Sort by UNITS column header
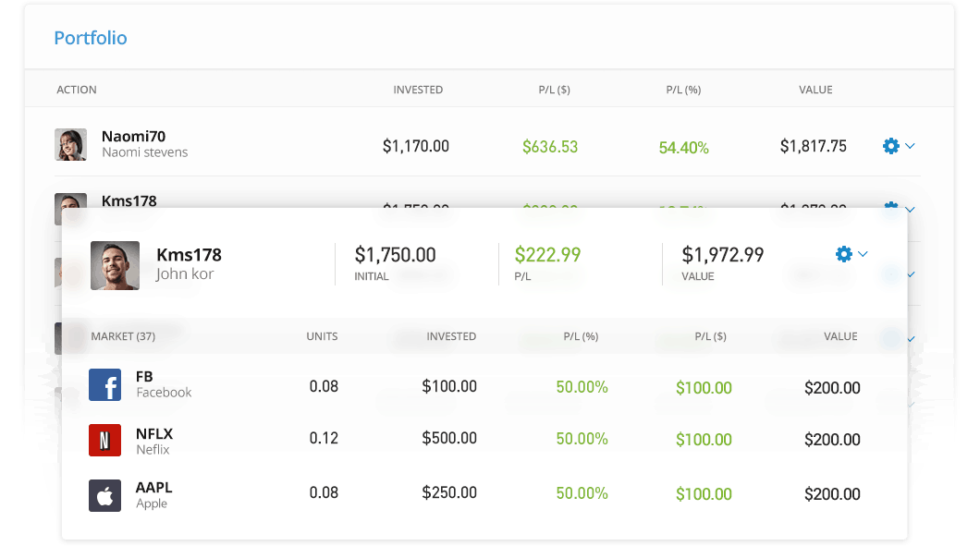 pyautogui.click(x=322, y=336)
